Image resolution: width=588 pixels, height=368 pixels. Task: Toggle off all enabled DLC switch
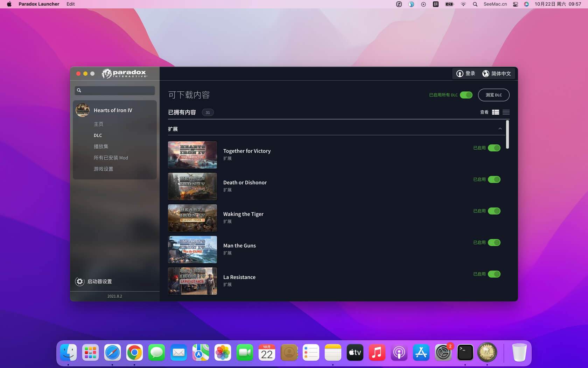(x=466, y=95)
